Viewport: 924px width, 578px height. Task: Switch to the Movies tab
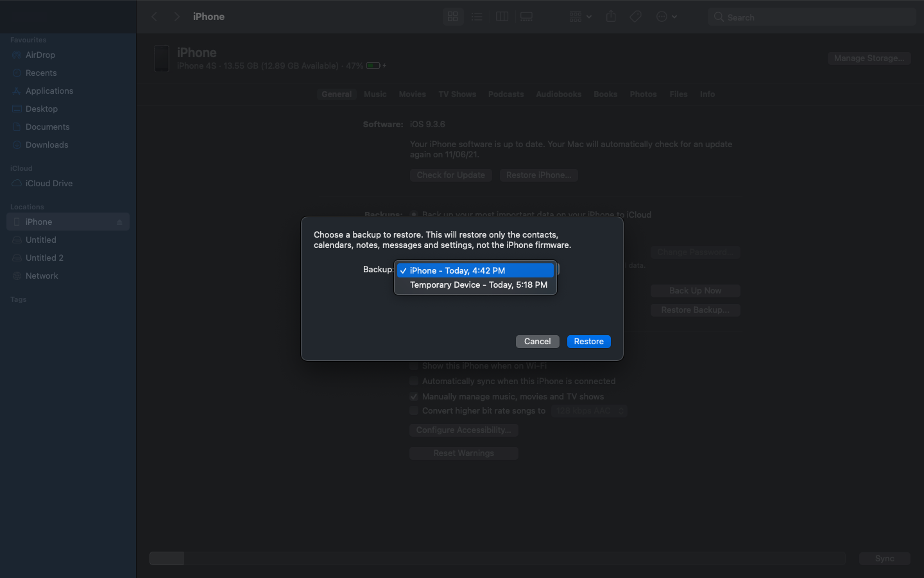tap(413, 94)
